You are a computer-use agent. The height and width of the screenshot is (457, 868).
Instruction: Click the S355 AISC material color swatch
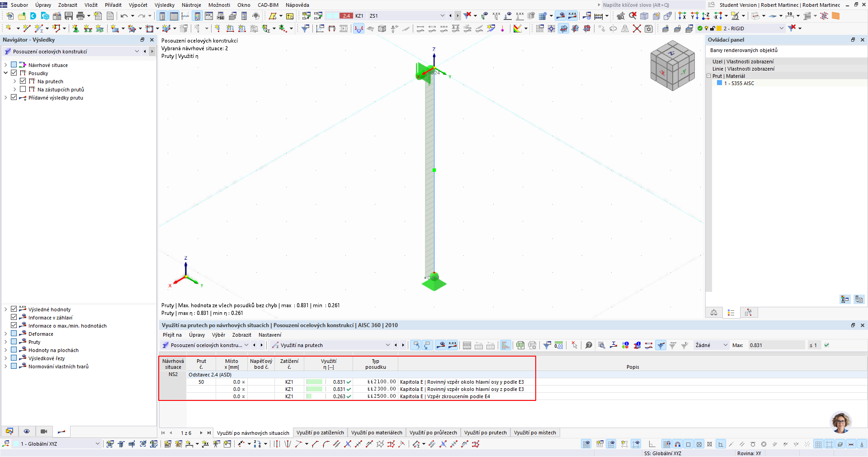pyautogui.click(x=720, y=83)
